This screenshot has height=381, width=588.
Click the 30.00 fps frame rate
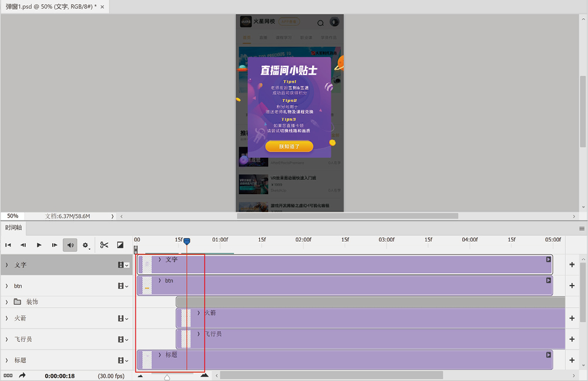(111, 376)
